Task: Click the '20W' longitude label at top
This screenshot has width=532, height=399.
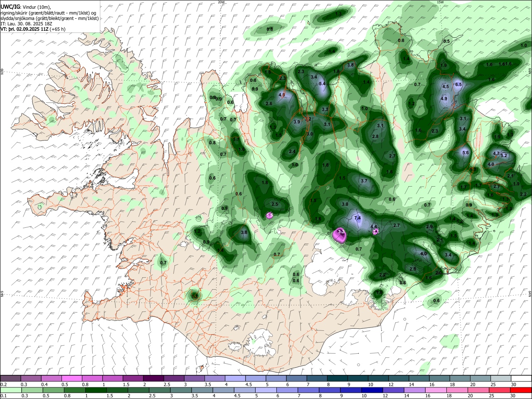Action: pos(221,2)
